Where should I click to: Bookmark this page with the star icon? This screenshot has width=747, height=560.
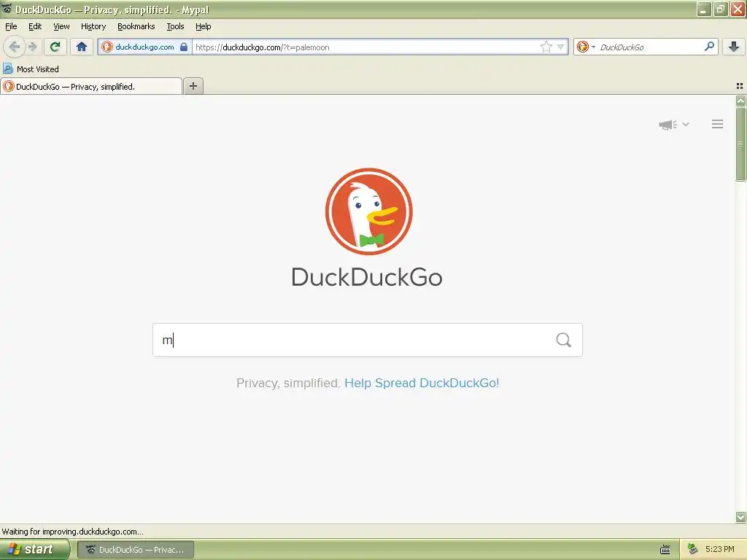546,47
